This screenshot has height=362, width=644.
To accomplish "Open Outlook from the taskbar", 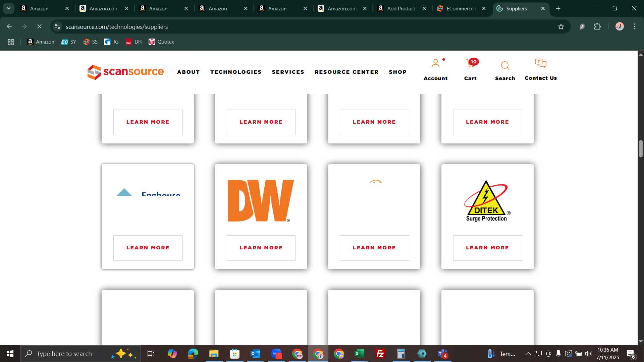I will (256, 354).
